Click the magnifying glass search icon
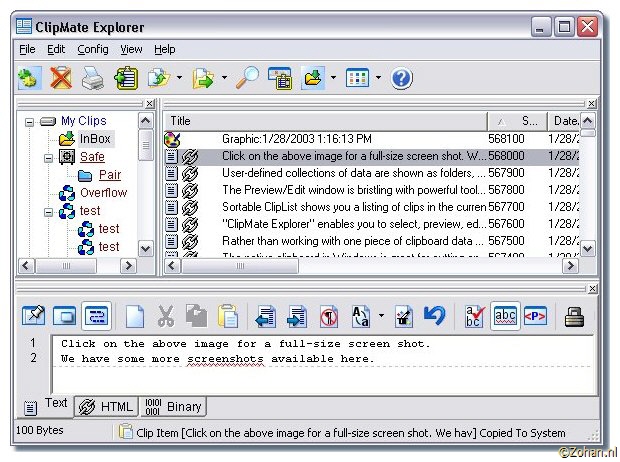Image resolution: width=620 pixels, height=462 pixels. tap(248, 78)
